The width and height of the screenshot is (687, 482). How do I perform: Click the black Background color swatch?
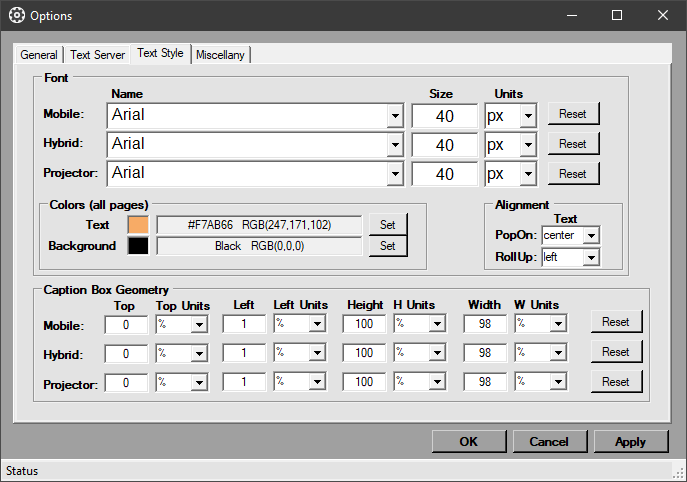tap(138, 246)
